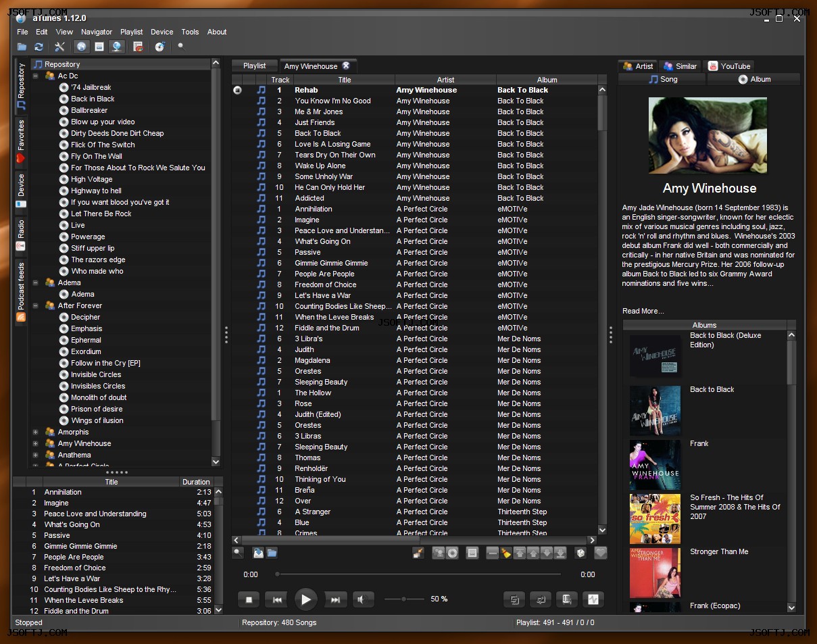Expand the Amorphis artist node
This screenshot has height=644, width=817.
(35, 432)
